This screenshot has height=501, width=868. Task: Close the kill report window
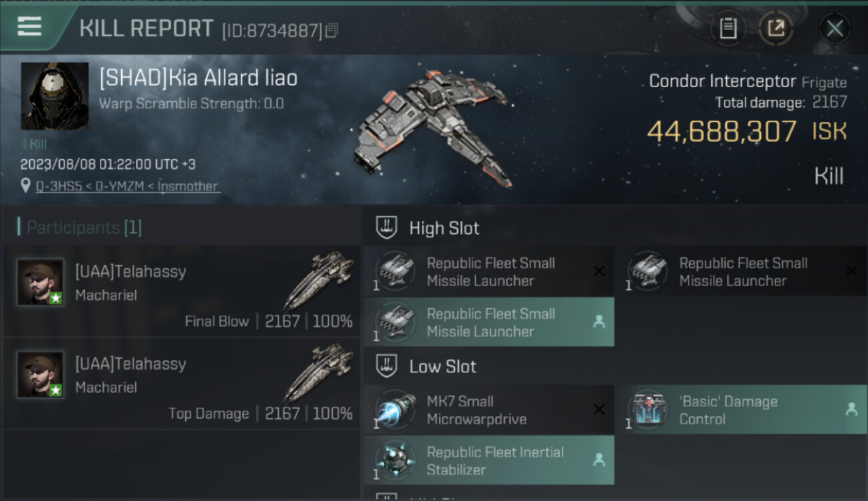click(x=835, y=28)
